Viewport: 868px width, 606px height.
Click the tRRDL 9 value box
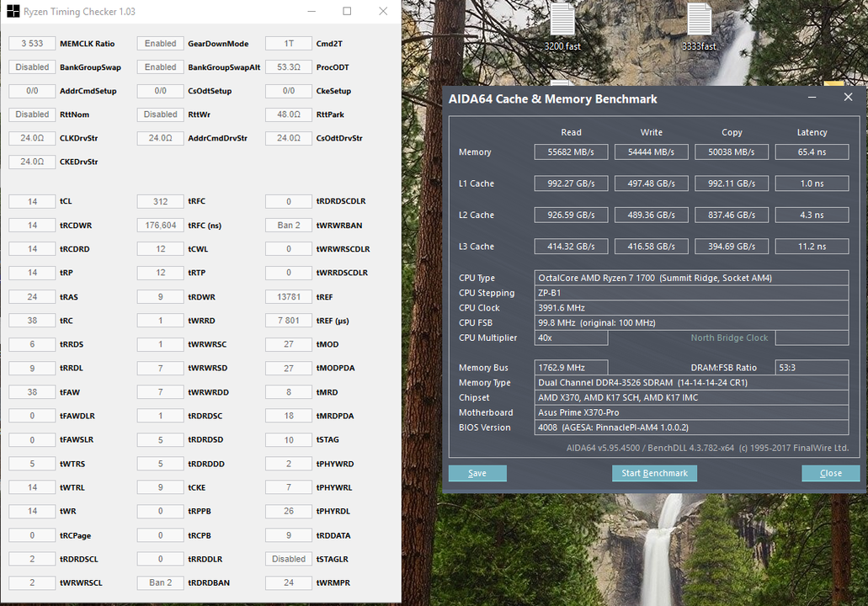[32, 368]
